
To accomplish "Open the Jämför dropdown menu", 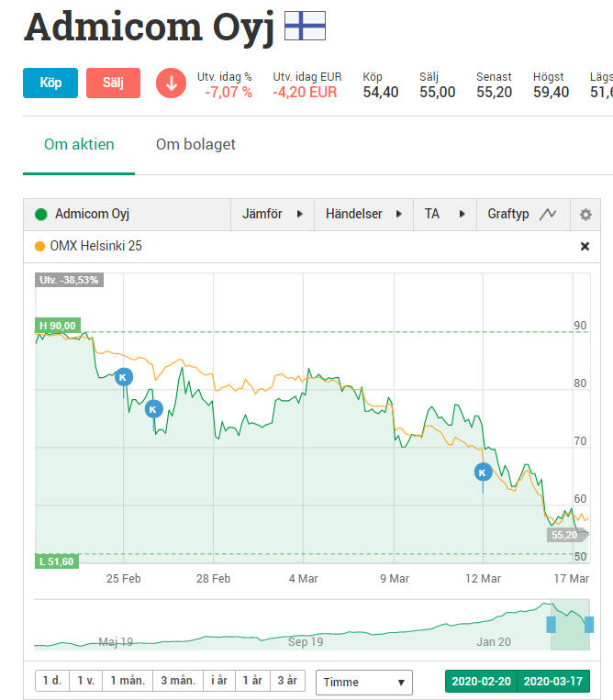I will click(273, 215).
